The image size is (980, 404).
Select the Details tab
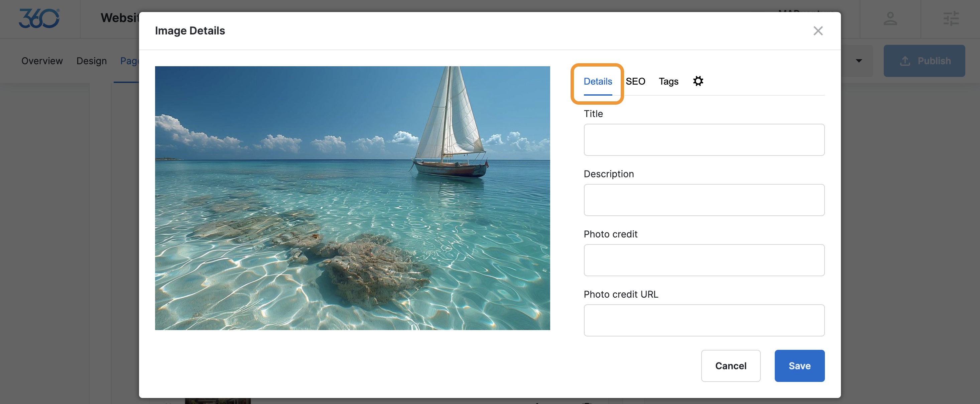pos(597,82)
